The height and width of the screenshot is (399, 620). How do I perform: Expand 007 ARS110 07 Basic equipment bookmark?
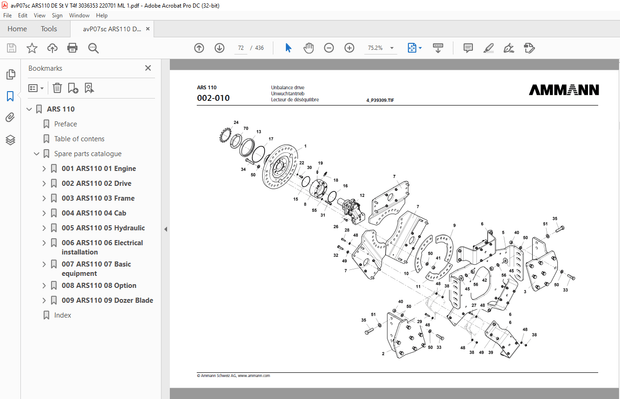coord(44,264)
